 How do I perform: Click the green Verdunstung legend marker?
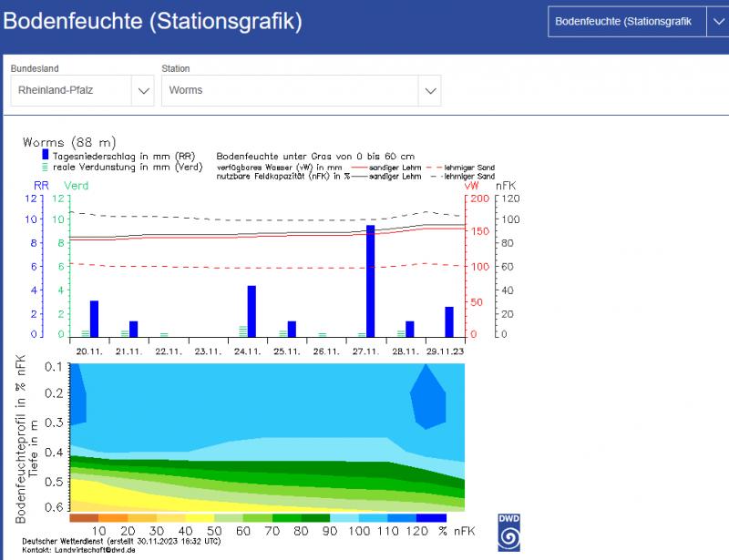click(46, 168)
